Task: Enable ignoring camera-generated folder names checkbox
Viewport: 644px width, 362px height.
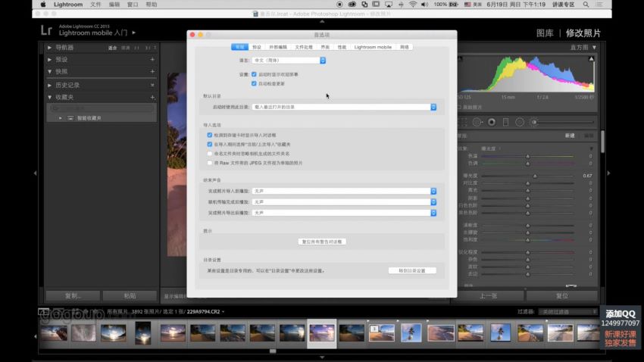Action: point(209,154)
